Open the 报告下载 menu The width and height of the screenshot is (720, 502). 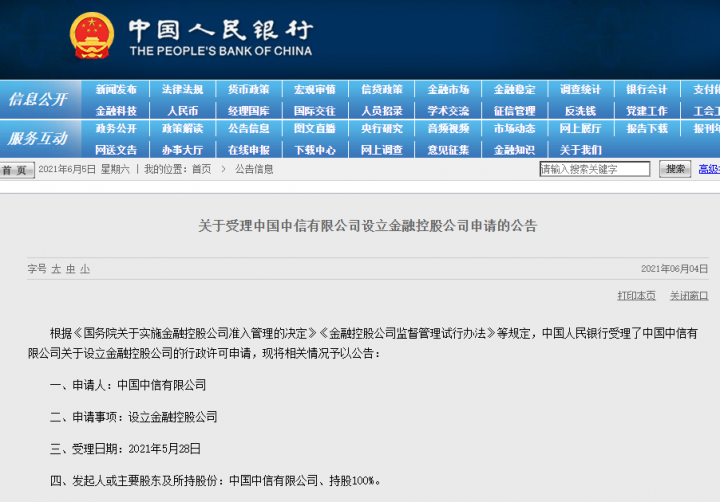pos(647,129)
